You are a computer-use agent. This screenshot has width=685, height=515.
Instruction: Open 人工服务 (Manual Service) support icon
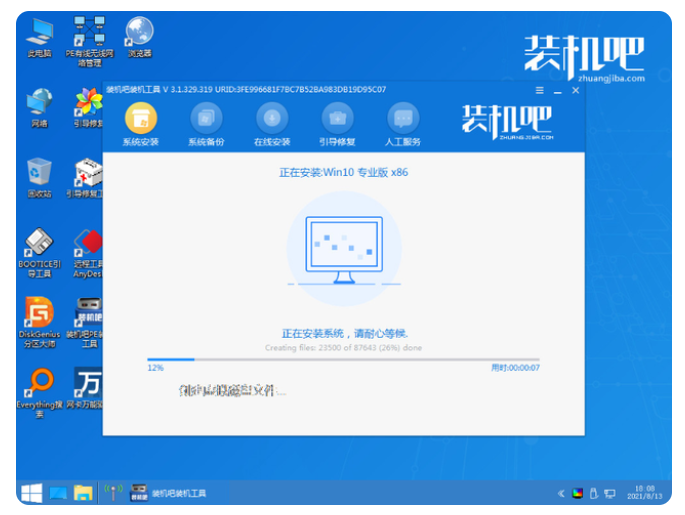click(x=400, y=118)
